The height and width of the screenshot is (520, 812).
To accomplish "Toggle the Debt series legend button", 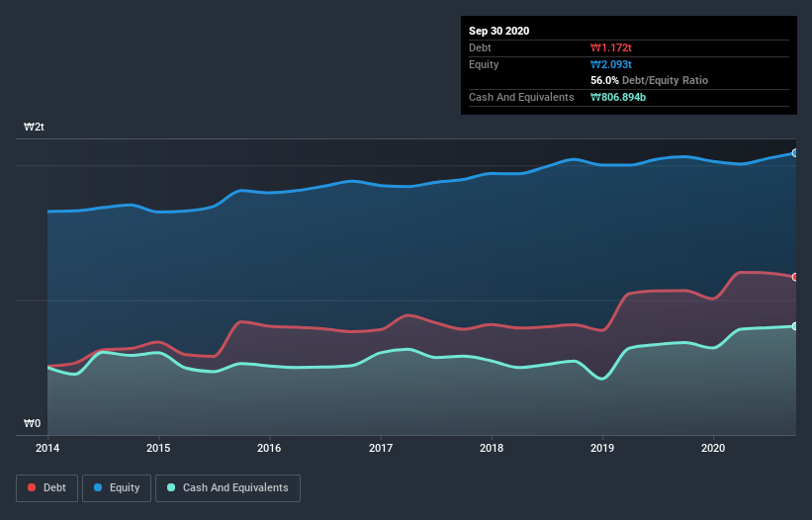I will [x=46, y=488].
